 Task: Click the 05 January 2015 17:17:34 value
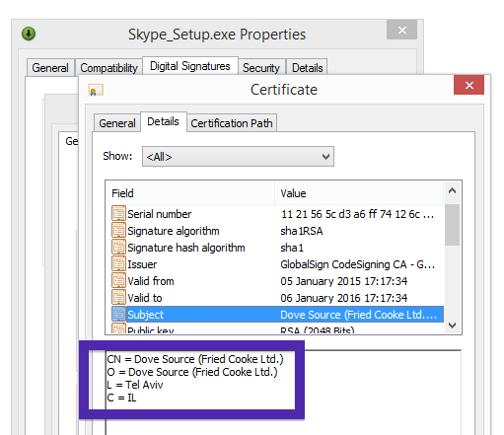344,281
